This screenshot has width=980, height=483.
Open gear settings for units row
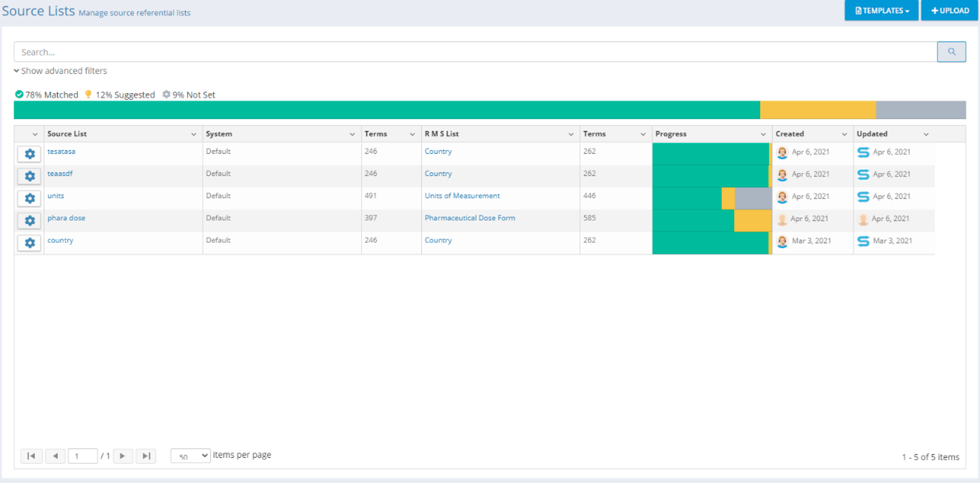pos(30,198)
